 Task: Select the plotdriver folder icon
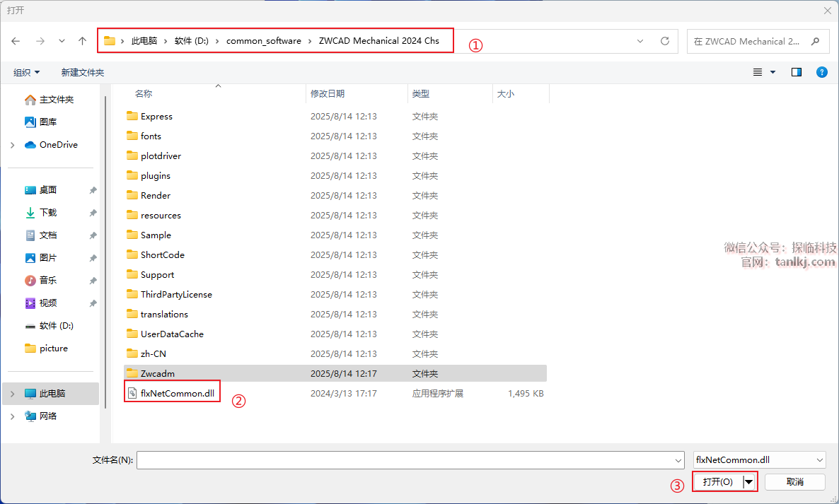(x=132, y=156)
